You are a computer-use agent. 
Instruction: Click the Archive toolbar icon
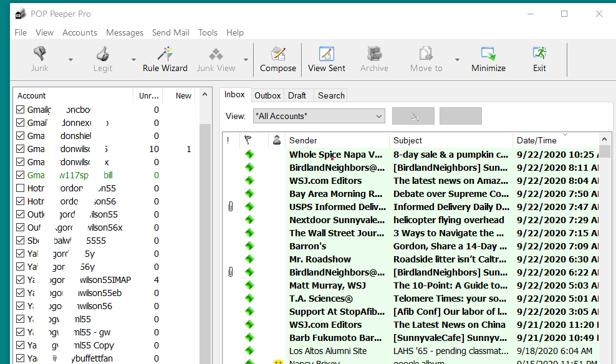[374, 54]
